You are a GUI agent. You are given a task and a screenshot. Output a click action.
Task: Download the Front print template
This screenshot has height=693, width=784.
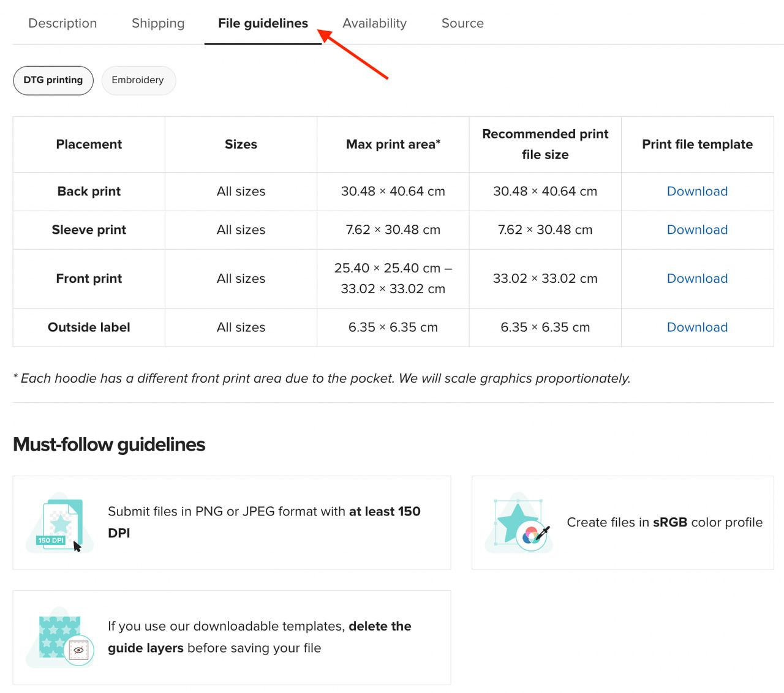coord(697,279)
